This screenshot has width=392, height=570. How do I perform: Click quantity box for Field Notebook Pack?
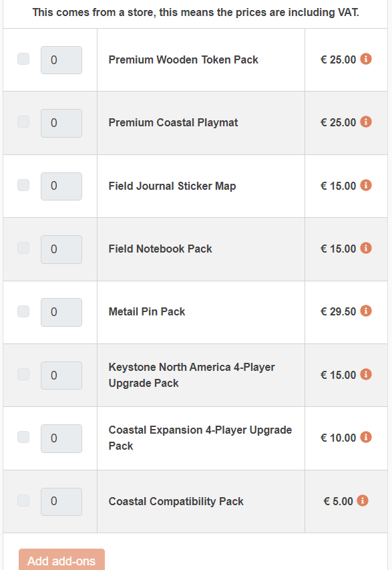coord(61,249)
